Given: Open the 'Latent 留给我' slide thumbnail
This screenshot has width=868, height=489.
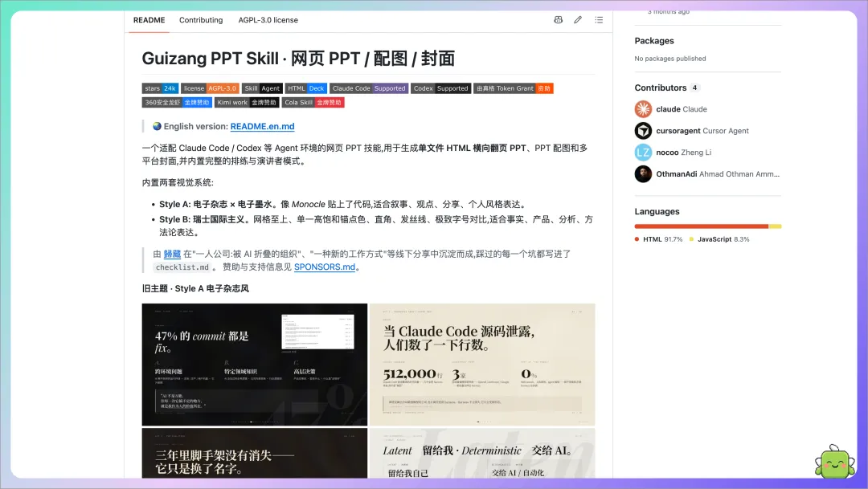Looking at the screenshot, I should click(x=482, y=453).
